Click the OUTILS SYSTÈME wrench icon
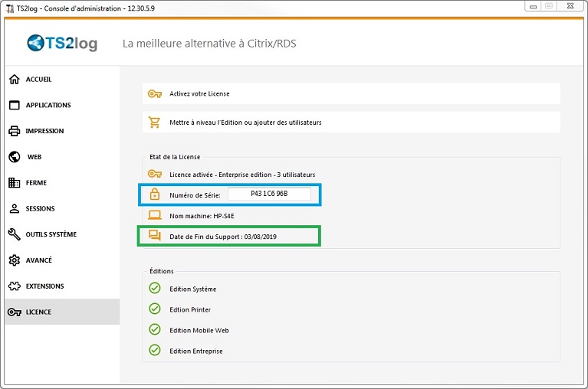The height and width of the screenshot is (389, 588). tap(15, 234)
